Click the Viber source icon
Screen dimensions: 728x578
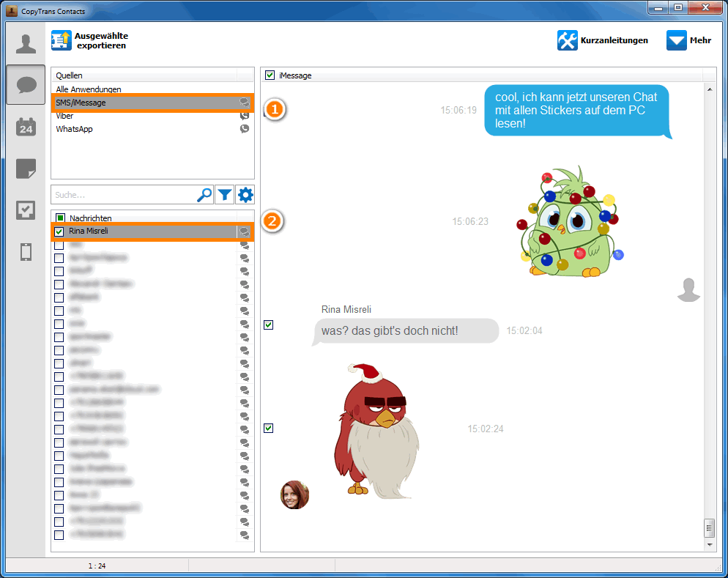[x=245, y=116]
